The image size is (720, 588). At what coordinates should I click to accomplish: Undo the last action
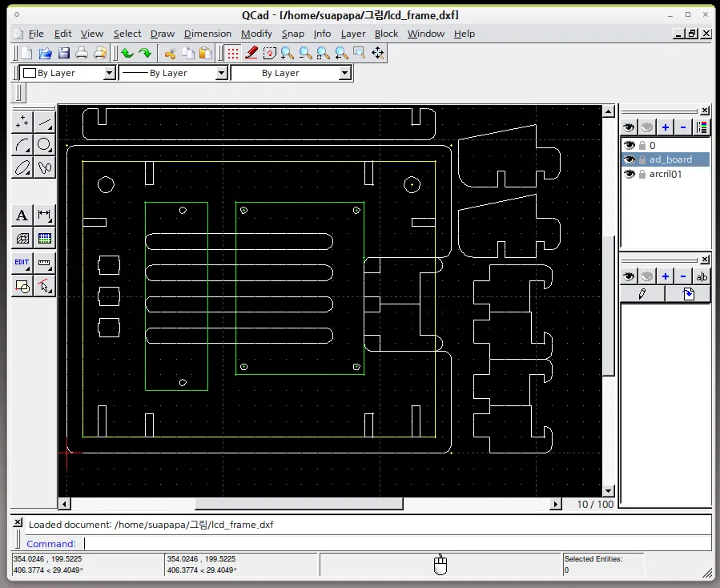pos(127,53)
